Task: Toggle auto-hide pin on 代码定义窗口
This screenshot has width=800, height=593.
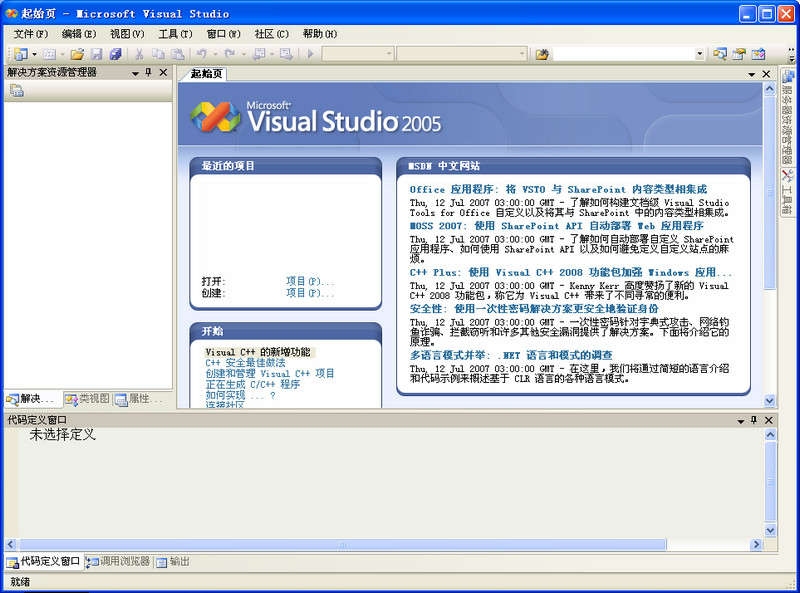Action: pos(754,420)
